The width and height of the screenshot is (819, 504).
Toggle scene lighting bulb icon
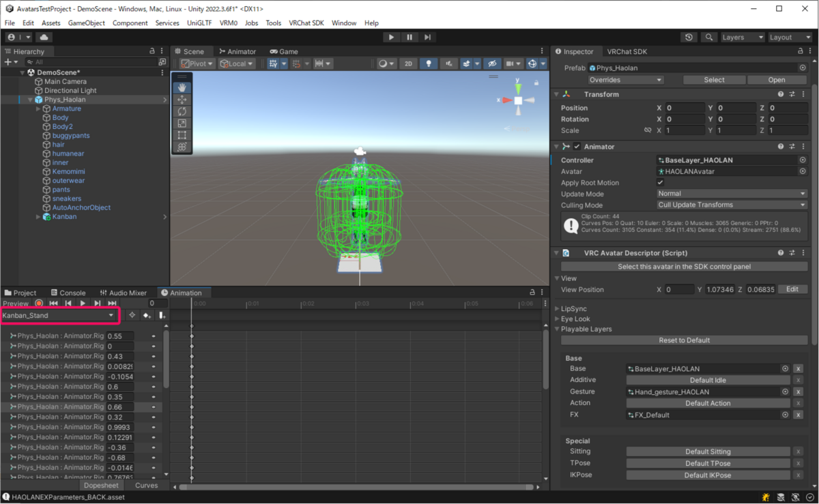[x=429, y=63]
